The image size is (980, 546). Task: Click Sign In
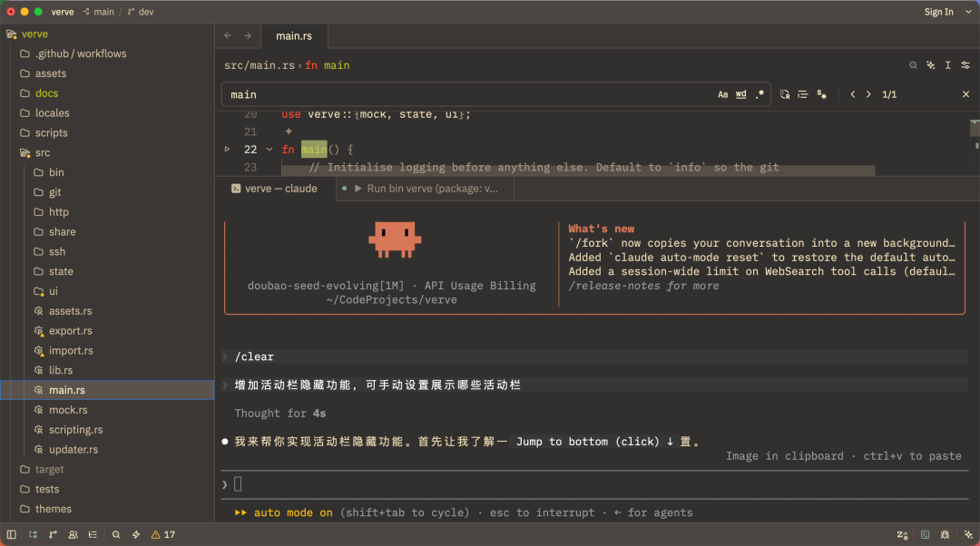tap(939, 12)
